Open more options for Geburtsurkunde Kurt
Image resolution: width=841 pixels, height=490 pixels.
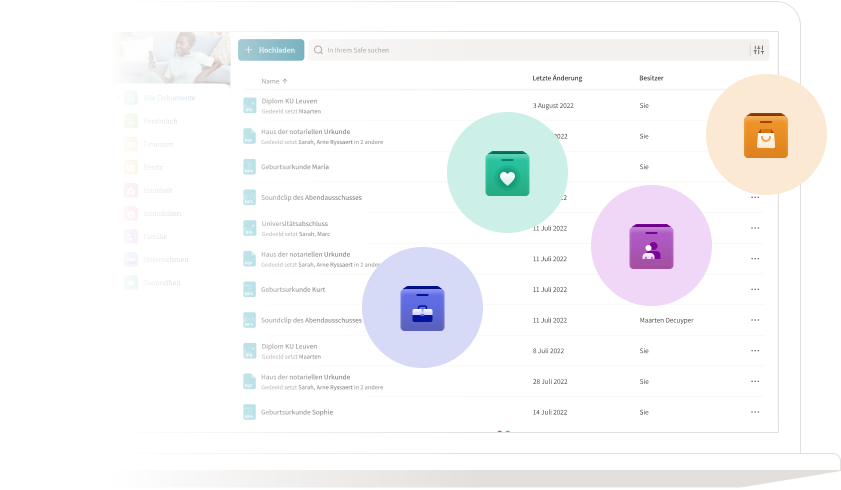coord(755,289)
